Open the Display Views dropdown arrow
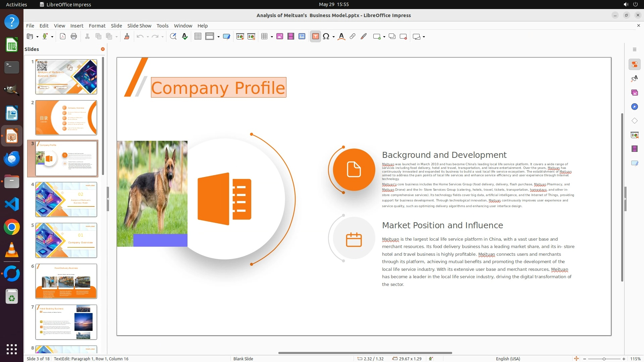644x362 pixels. pos(218,37)
